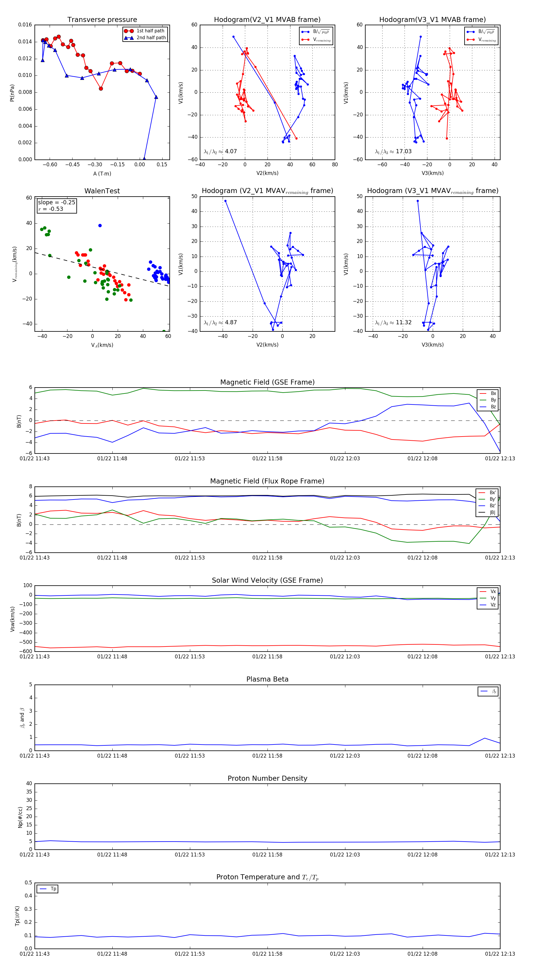Select the "By" legend entry in GSE plot
Viewport: 535px width, 980px height.
click(488, 400)
